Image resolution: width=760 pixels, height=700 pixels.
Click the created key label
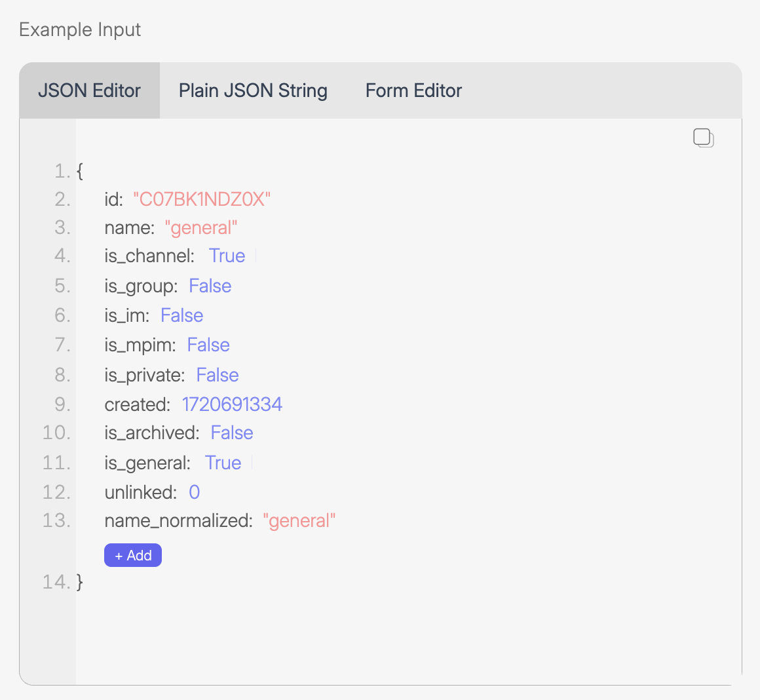coord(136,404)
